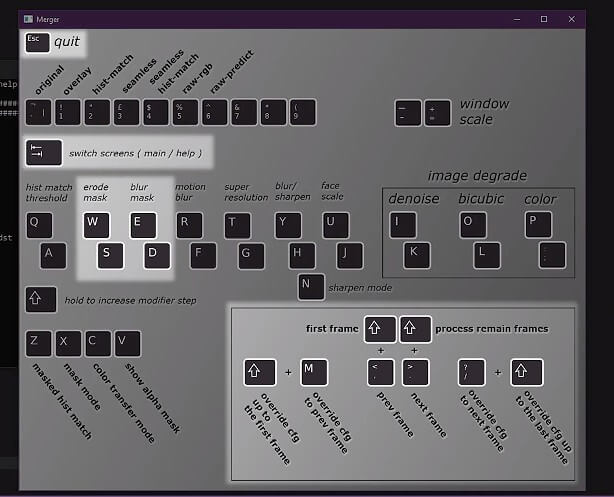Click the M override cfg to prev frame key
Image resolution: width=614 pixels, height=497 pixels.
314,373
